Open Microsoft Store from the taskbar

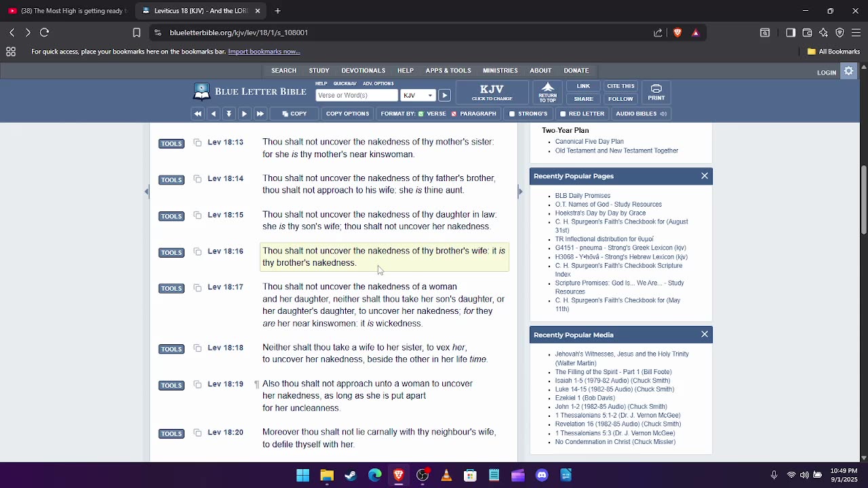470,475
